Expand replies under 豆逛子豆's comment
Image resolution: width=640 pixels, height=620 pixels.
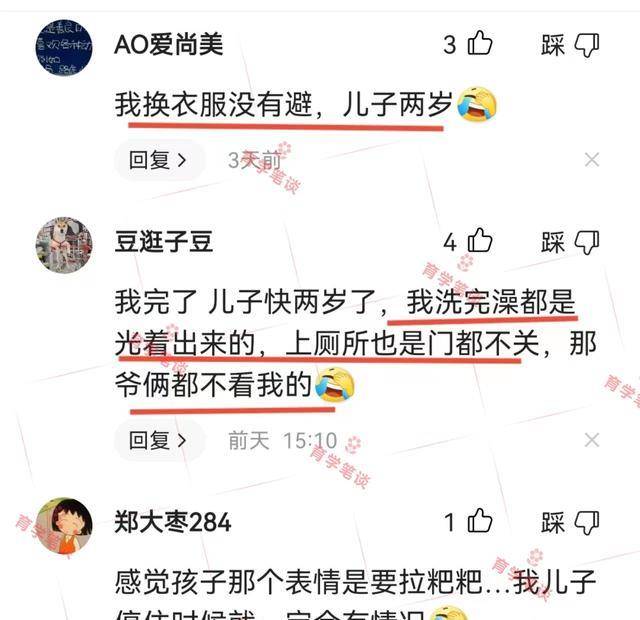[x=159, y=440]
